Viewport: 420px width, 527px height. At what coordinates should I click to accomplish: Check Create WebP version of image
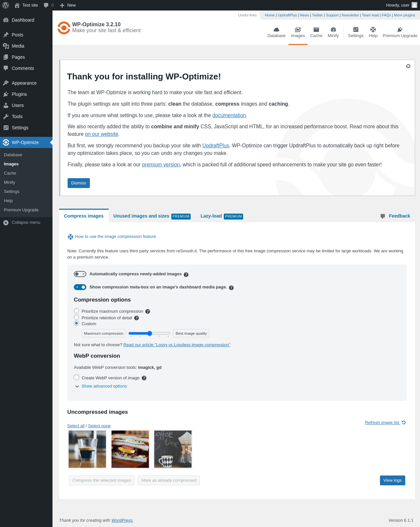pyautogui.click(x=76, y=377)
